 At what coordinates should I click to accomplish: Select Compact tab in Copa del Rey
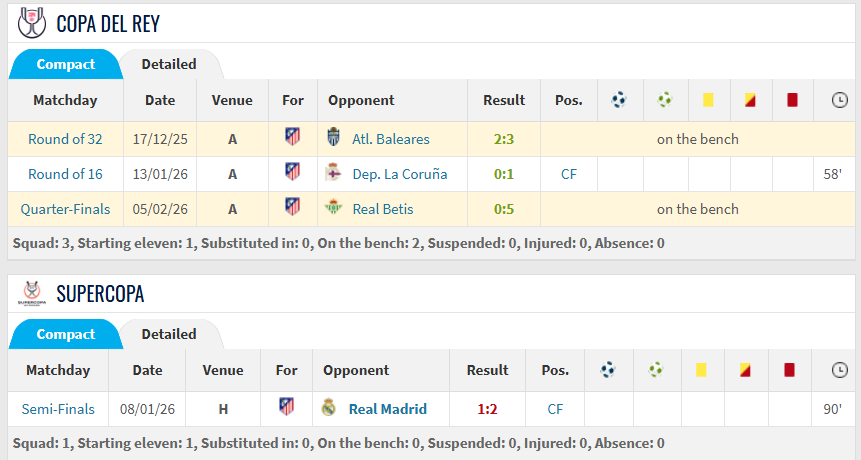(x=66, y=64)
